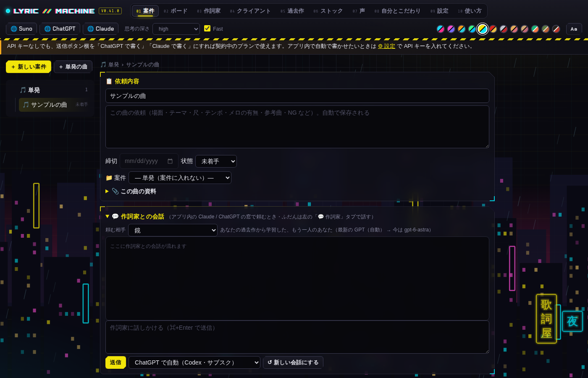The width and height of the screenshot is (588, 378).
Task: Switch to the 作詞家 tab
Action: [x=209, y=11]
